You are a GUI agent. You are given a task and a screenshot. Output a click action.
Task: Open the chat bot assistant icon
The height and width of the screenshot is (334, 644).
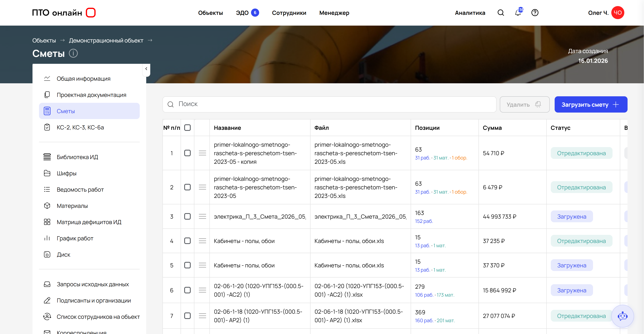(x=622, y=316)
